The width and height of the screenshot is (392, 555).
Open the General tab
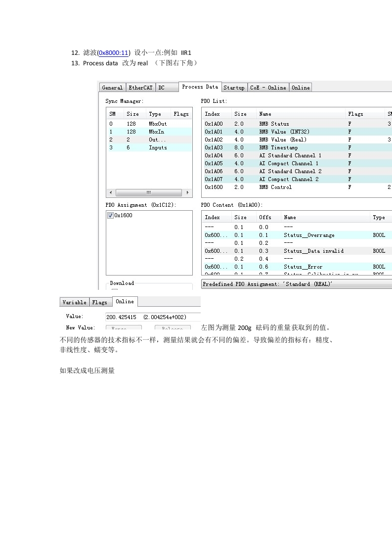coord(112,88)
